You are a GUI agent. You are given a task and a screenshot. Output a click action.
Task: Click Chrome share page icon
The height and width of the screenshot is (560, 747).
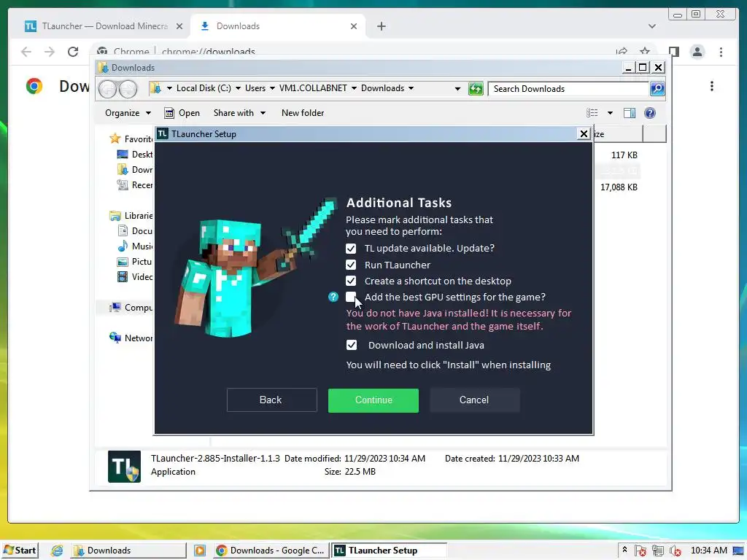point(622,52)
